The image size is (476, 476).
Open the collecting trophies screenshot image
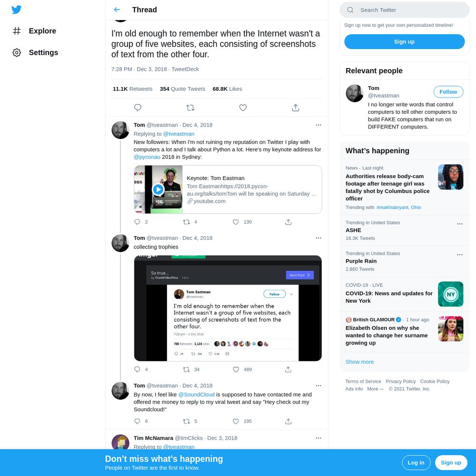[x=228, y=308]
